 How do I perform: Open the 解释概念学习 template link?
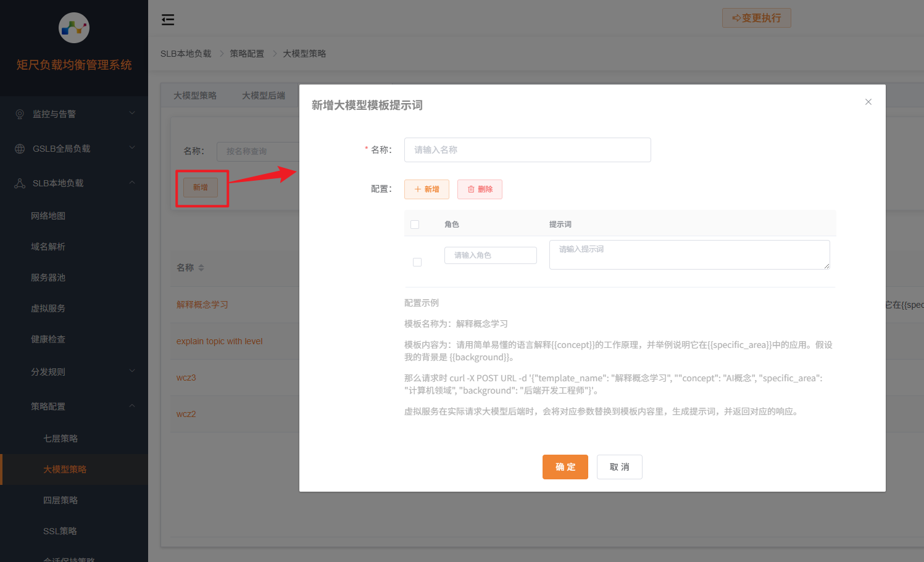pos(202,304)
